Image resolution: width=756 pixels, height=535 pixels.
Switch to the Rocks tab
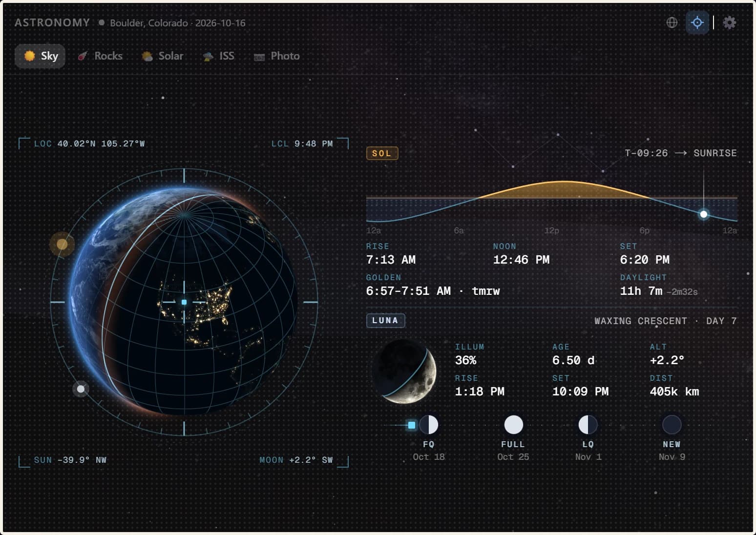[x=100, y=56]
